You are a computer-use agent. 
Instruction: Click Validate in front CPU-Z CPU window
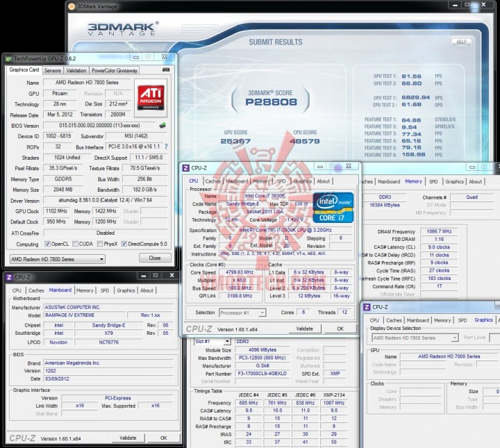coord(305,329)
